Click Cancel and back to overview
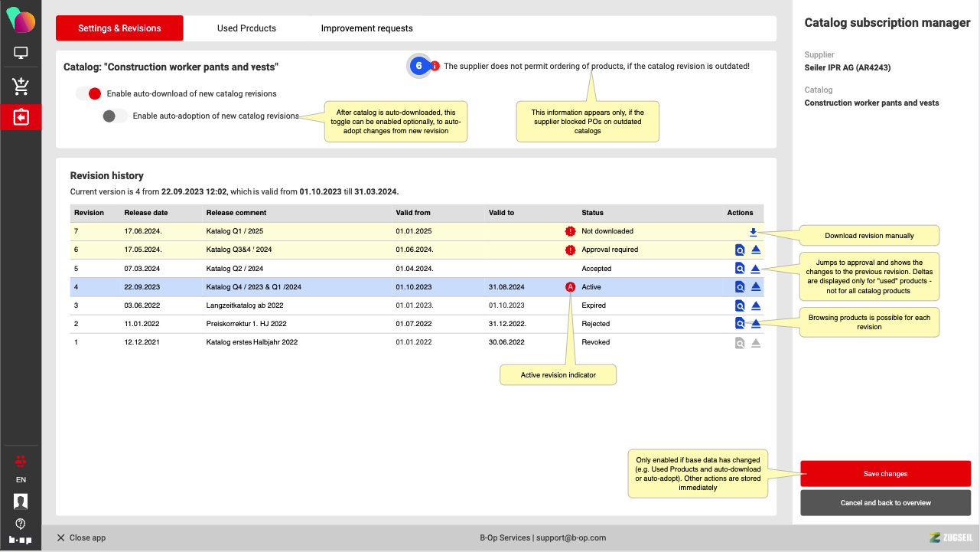Image resolution: width=980 pixels, height=552 pixels. [x=885, y=503]
